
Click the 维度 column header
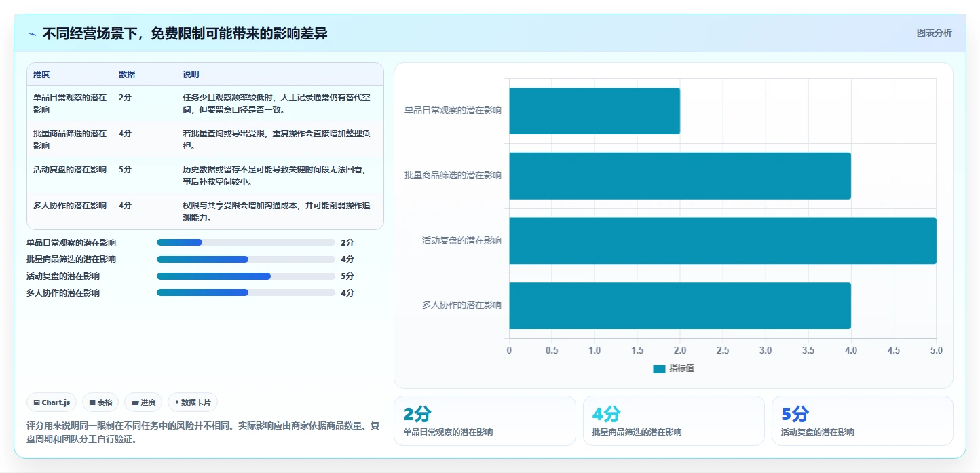[x=41, y=75]
